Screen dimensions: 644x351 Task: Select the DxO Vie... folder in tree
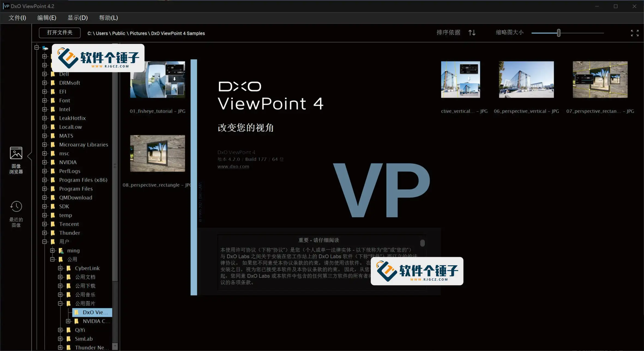click(92, 312)
